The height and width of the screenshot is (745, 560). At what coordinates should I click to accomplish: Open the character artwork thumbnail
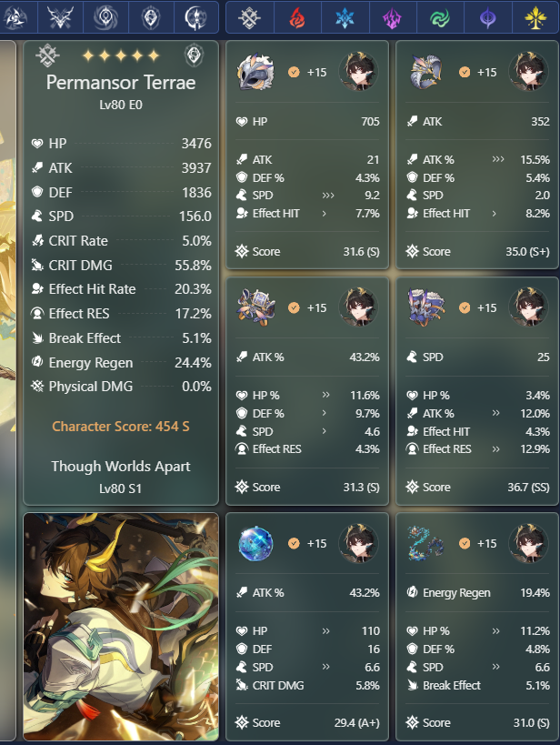point(121,627)
